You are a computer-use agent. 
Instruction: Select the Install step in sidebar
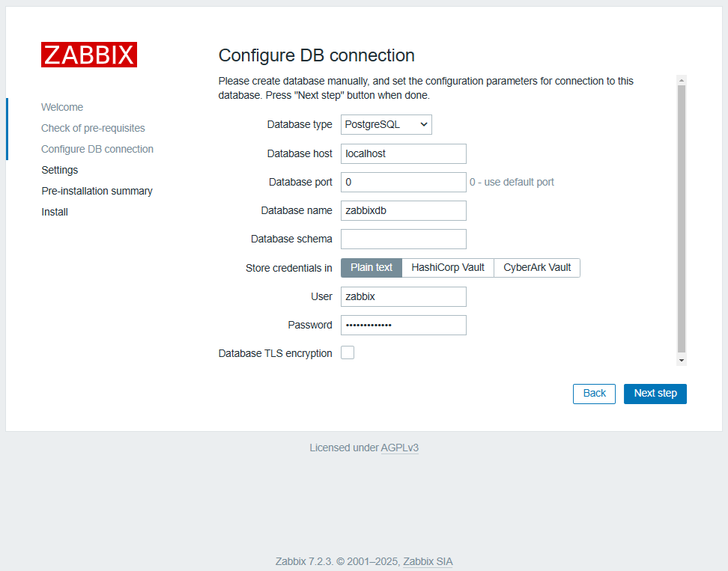(x=55, y=212)
